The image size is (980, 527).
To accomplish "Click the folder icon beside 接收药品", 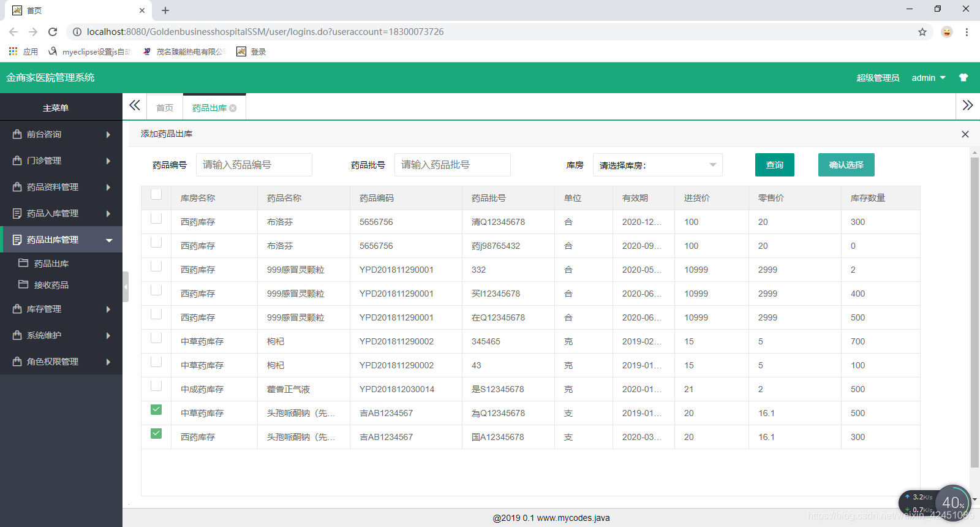I will coord(23,284).
